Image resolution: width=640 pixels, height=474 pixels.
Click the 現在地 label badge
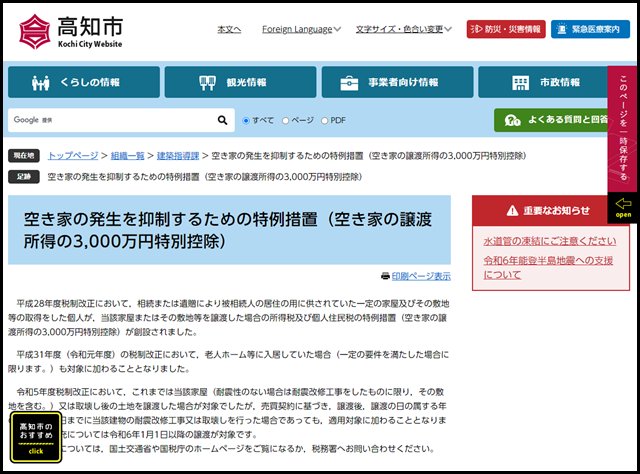(x=24, y=156)
